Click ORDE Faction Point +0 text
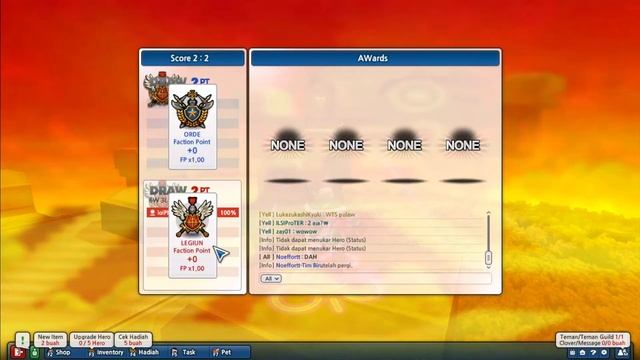 [x=192, y=142]
